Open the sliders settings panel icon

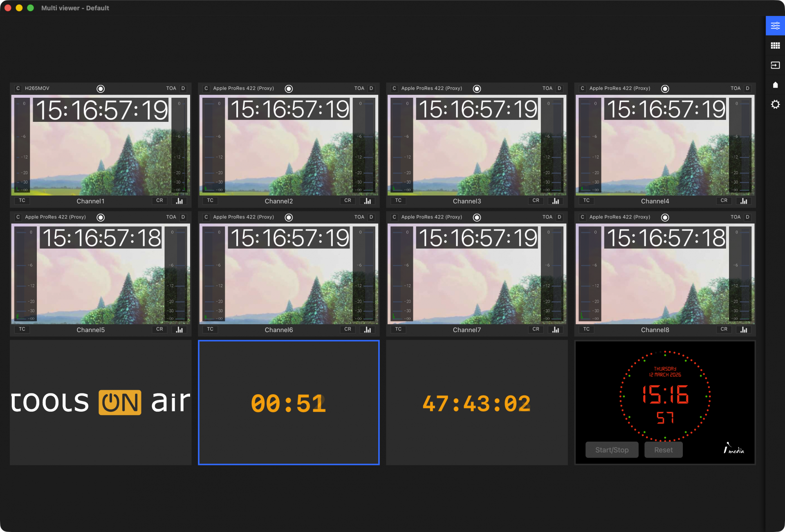click(775, 26)
